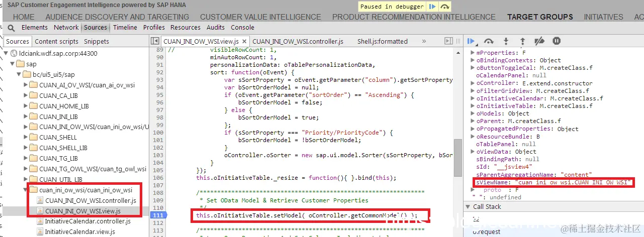Image resolution: width=644 pixels, height=237 pixels.
Task: Click line number 106 in gutter
Action: (x=159, y=178)
